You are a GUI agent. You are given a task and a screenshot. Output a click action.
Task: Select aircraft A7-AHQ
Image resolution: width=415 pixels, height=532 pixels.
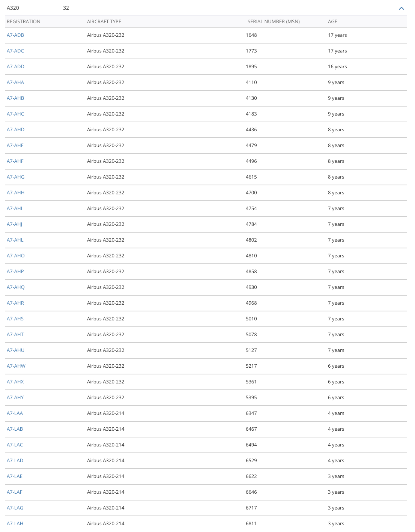16,287
